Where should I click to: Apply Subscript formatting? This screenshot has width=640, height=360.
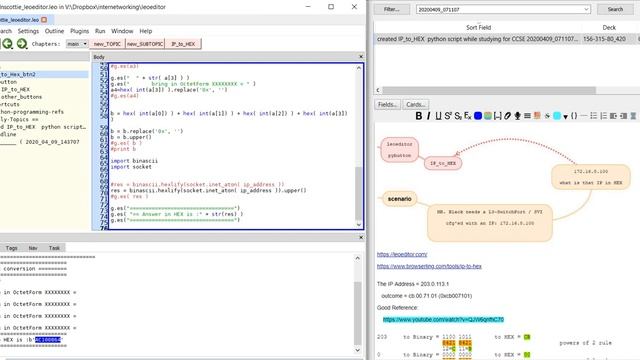click(x=458, y=116)
